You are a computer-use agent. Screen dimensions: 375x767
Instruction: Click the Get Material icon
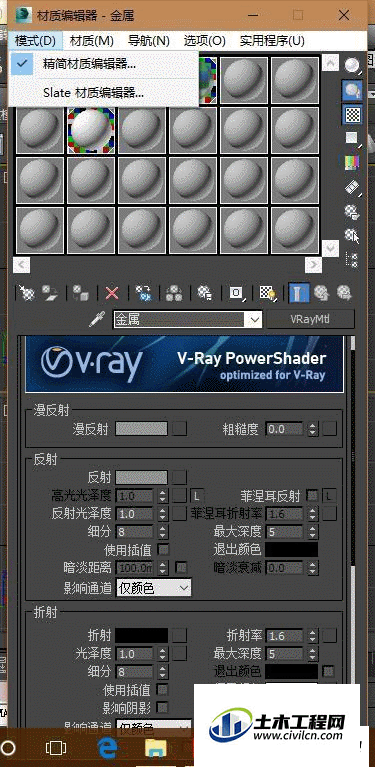(27, 293)
